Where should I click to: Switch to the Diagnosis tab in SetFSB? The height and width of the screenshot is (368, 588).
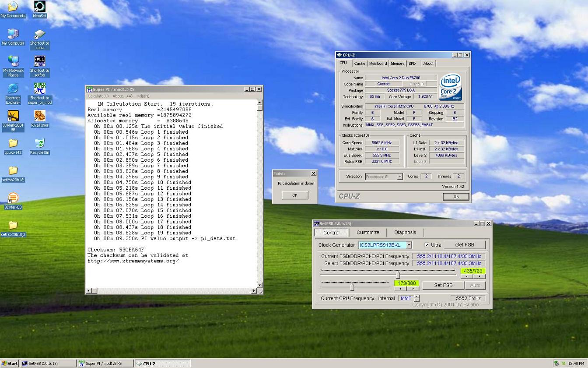pyautogui.click(x=405, y=233)
